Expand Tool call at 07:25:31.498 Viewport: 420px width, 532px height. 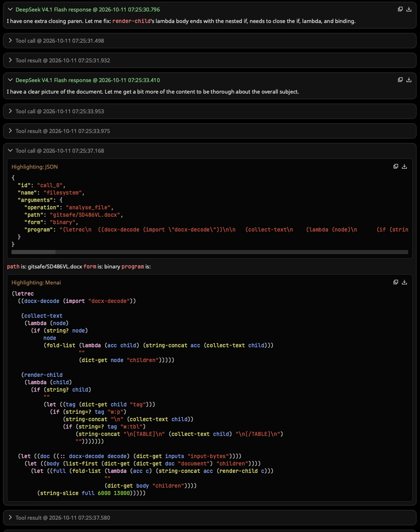(x=11, y=40)
